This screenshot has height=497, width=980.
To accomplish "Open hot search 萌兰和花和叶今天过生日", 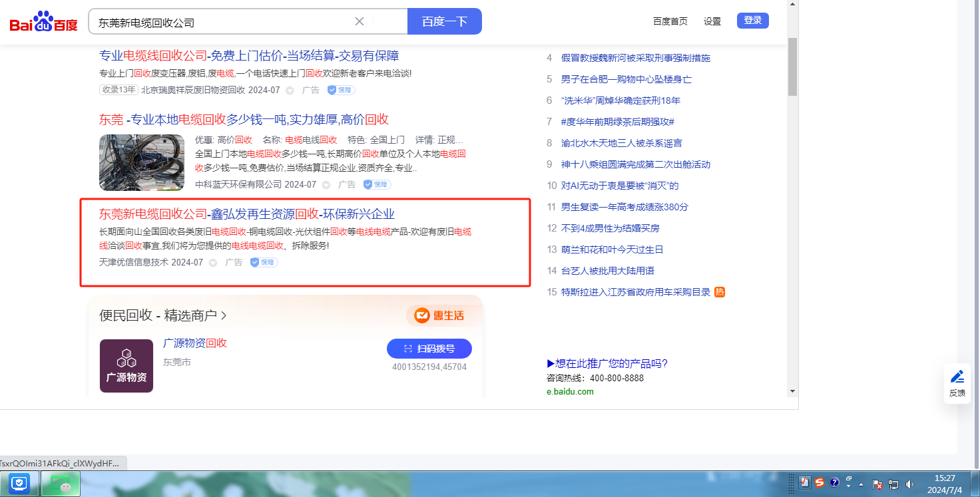I will [612, 249].
